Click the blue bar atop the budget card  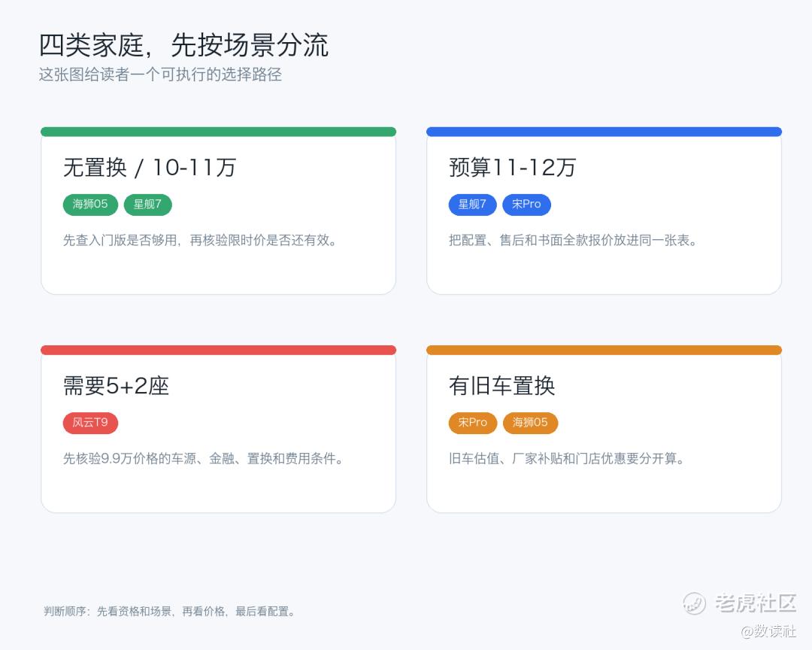604,132
